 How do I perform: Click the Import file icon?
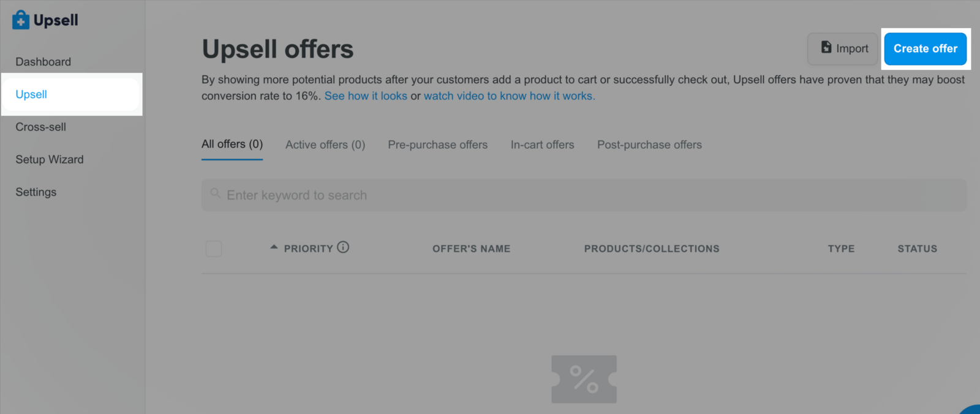[826, 48]
